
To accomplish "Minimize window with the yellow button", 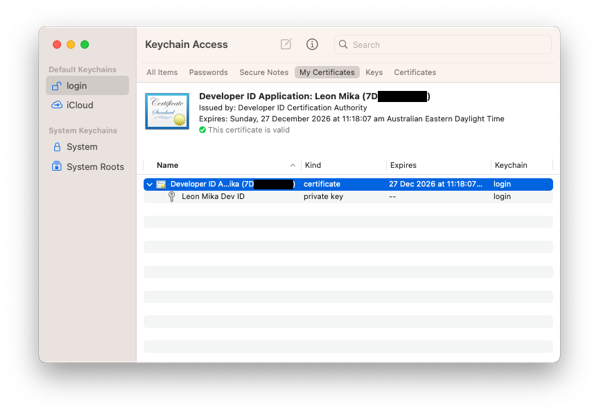I will (71, 45).
